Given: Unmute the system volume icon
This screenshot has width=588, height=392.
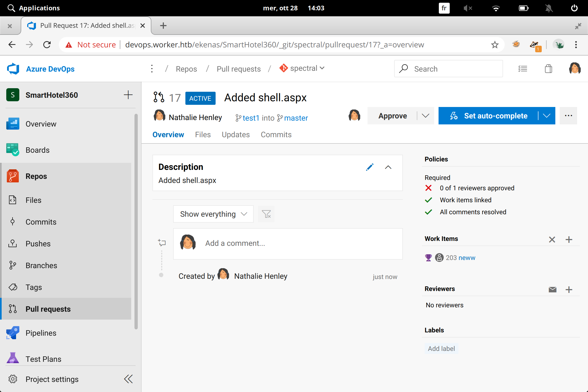Looking at the screenshot, I should coord(468,8).
